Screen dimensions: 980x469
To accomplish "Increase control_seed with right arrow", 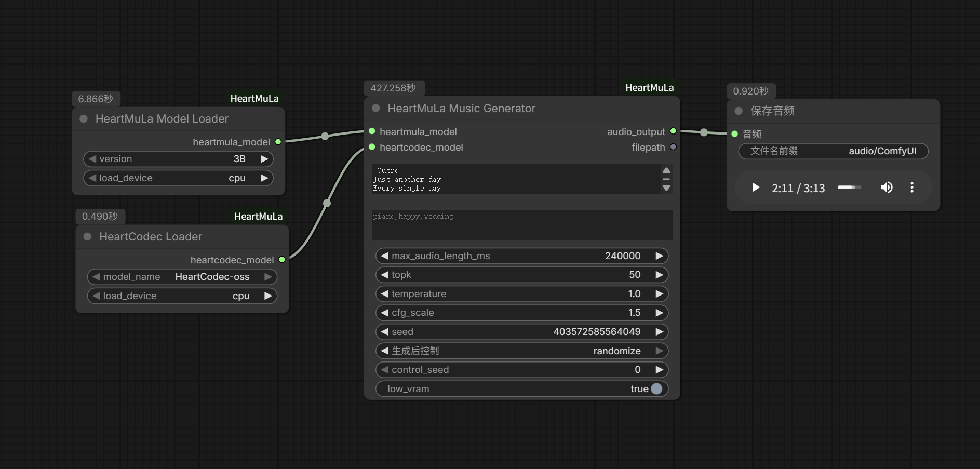I will pos(659,370).
